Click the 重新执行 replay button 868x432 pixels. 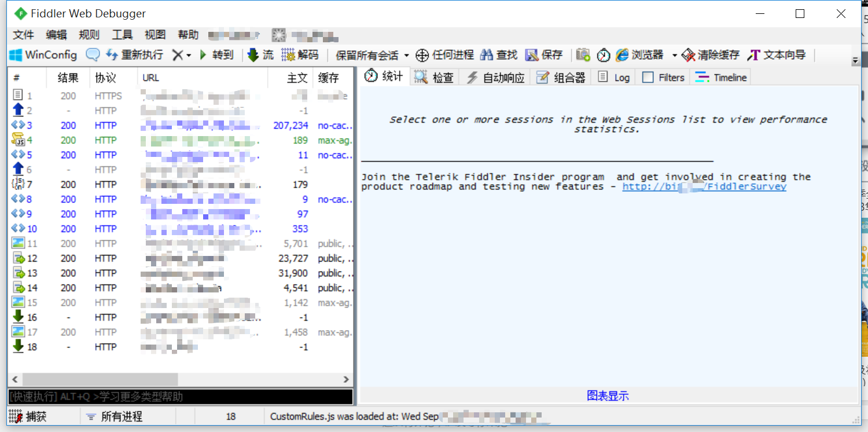pyautogui.click(x=135, y=55)
